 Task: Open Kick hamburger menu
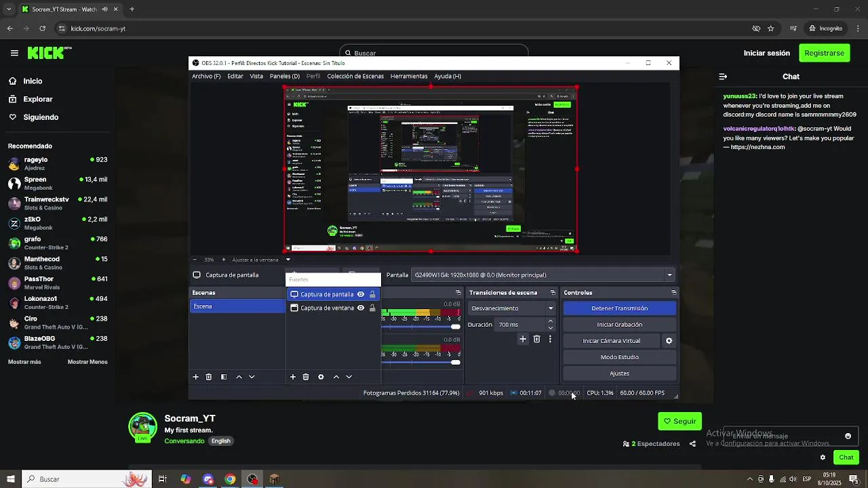(x=14, y=53)
